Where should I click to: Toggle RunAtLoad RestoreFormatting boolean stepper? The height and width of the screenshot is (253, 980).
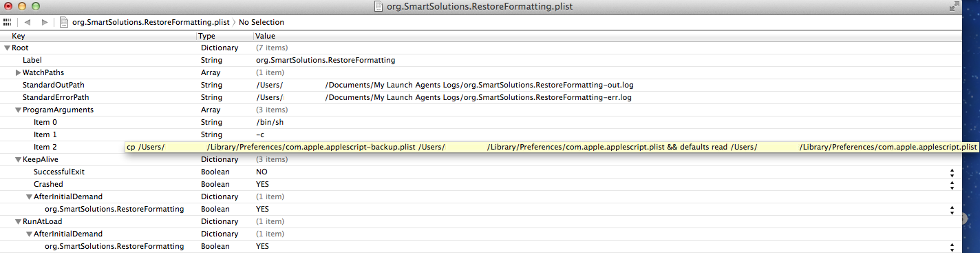pyautogui.click(x=952, y=246)
